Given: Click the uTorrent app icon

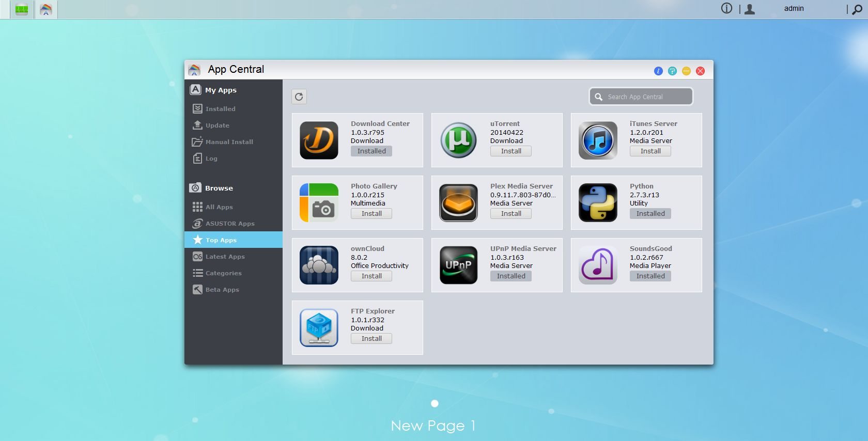Looking at the screenshot, I should coord(458,140).
